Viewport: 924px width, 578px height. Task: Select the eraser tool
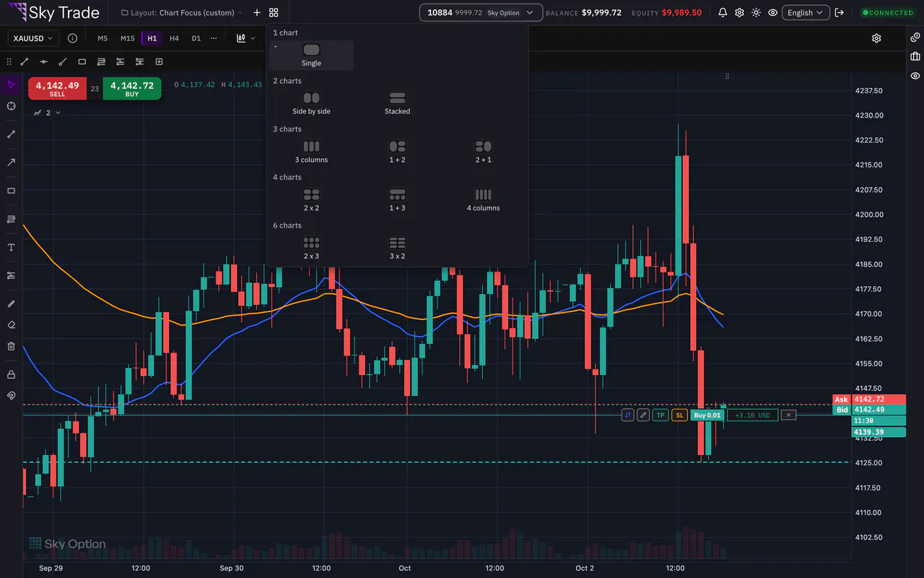tap(11, 325)
